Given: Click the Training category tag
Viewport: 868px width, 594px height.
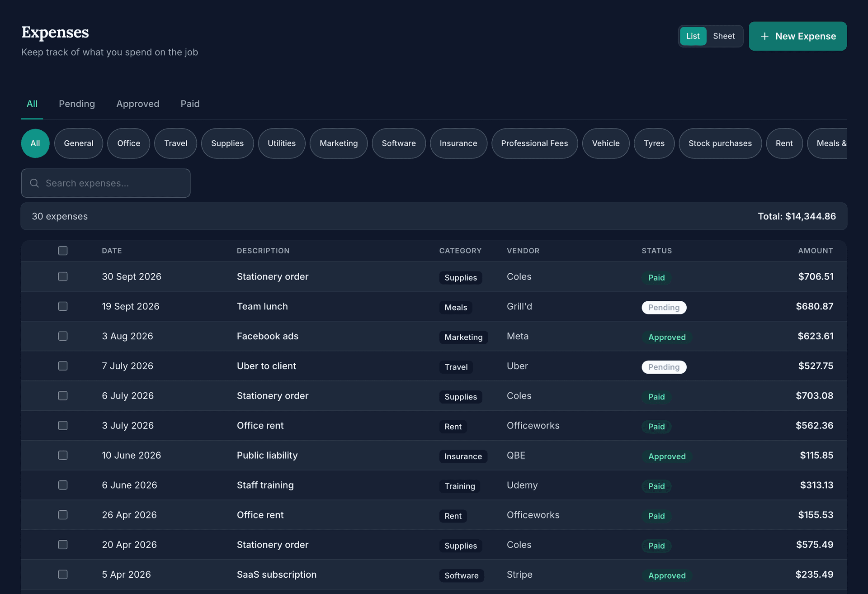Looking at the screenshot, I should pyautogui.click(x=460, y=486).
